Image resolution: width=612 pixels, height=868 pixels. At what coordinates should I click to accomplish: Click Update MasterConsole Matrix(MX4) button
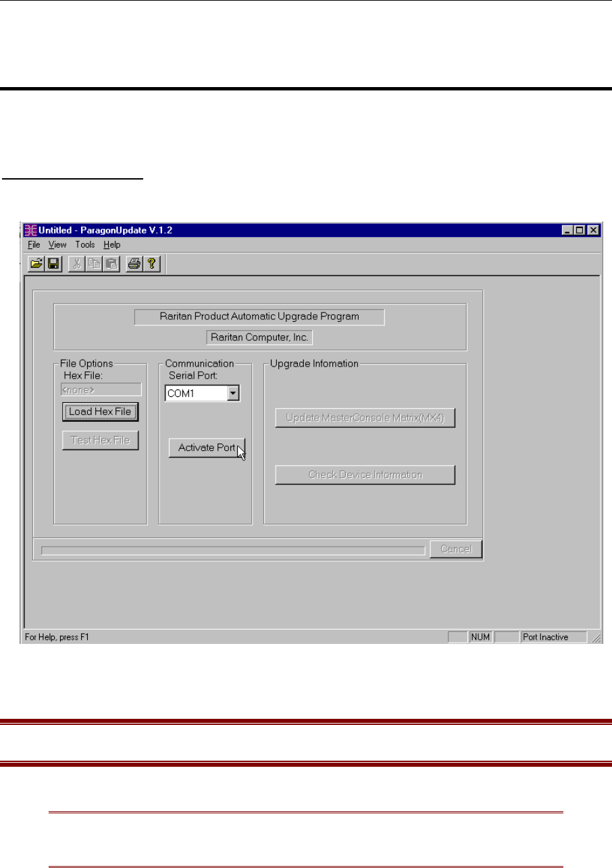click(365, 418)
